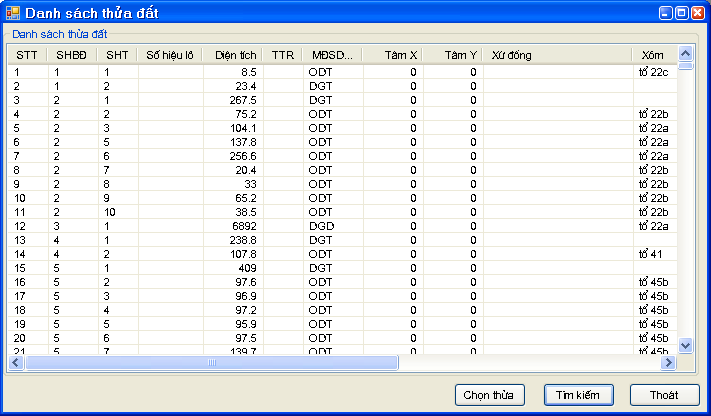The height and width of the screenshot is (416, 711).
Task: Click the Diện tích column header
Action: click(x=231, y=55)
